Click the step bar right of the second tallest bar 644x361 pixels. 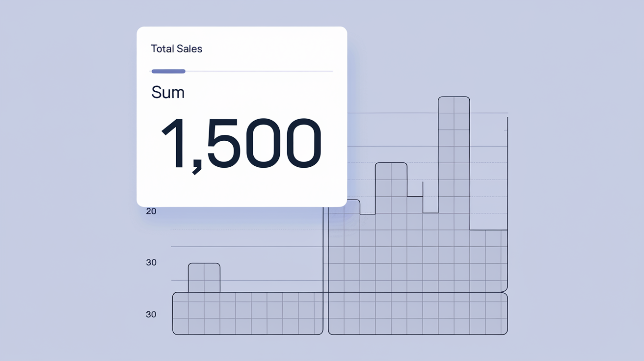[415, 240]
